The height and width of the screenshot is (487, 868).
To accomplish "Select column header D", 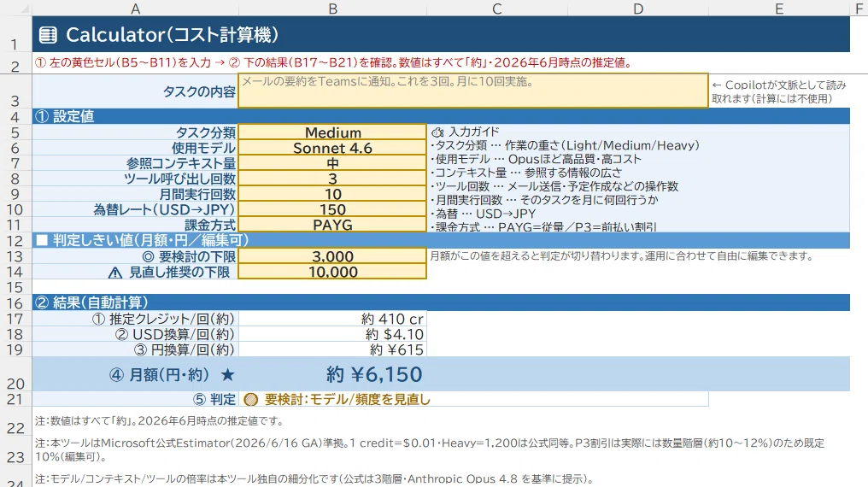I will (x=638, y=9).
